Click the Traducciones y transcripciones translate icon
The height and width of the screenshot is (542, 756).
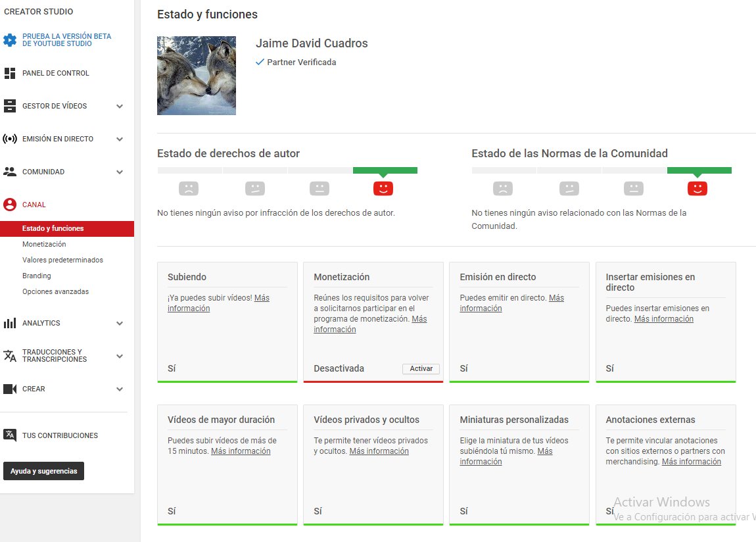(x=10, y=356)
